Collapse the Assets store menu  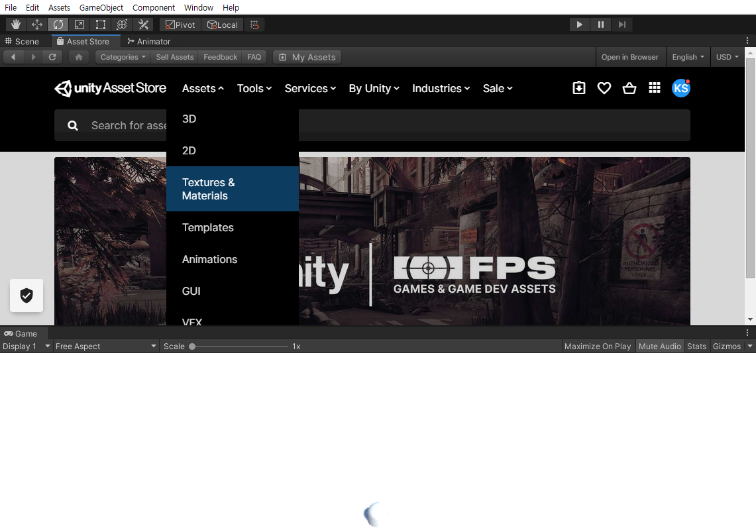[203, 88]
